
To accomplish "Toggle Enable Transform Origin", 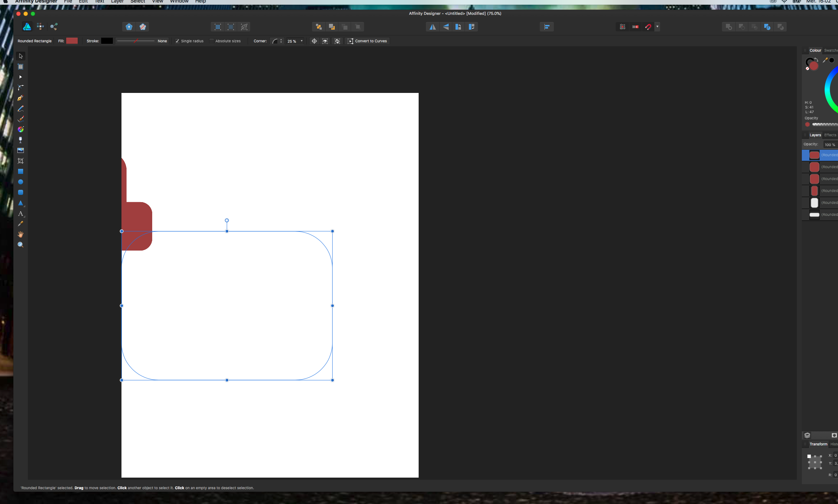I will 314,41.
